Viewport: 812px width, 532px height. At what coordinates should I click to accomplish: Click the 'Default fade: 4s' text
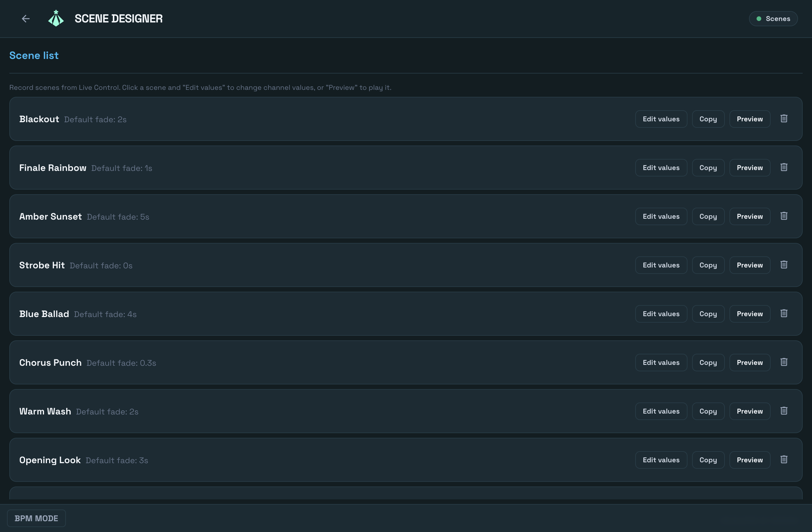105,314
